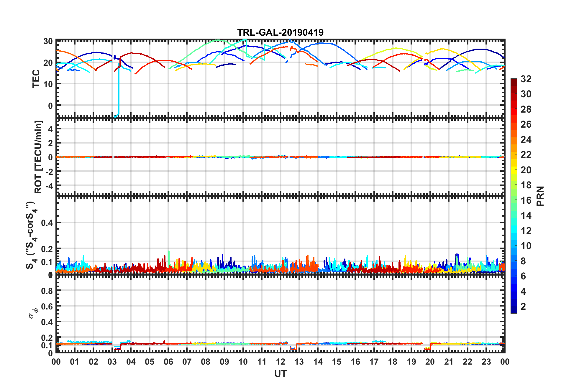This screenshot has height=392, width=561.
Task: Click the S4 axis tick label 0.4
Action: [47, 223]
